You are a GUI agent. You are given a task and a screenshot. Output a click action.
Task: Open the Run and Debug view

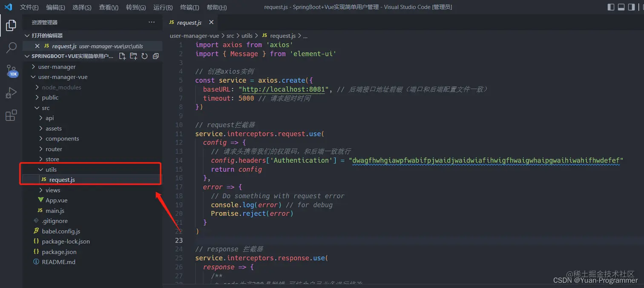(11, 93)
